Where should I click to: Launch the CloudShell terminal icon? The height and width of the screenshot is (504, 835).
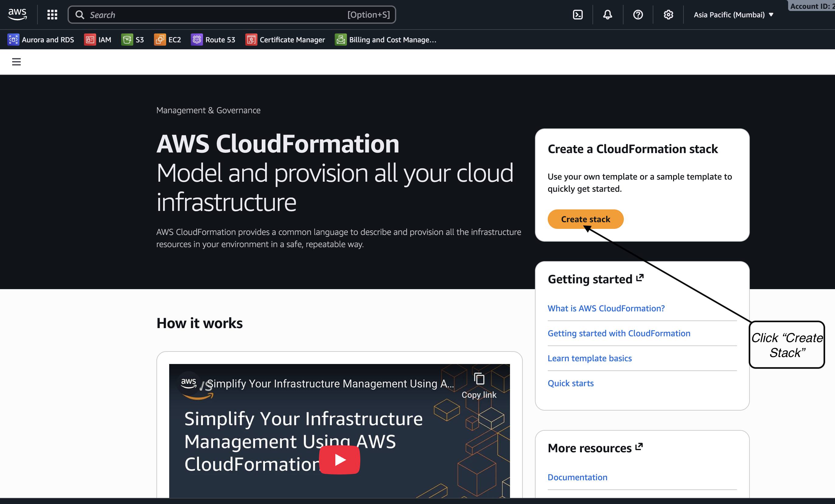click(578, 15)
